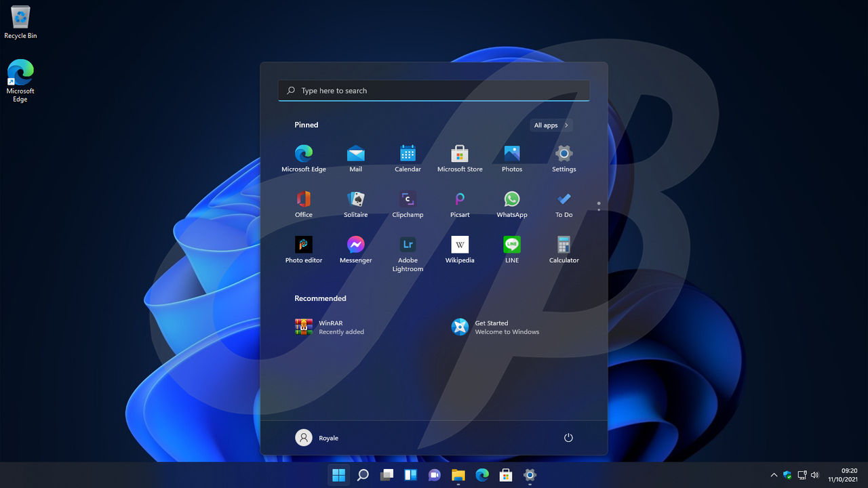
Task: Open the pinned Mail app
Action: (x=356, y=159)
